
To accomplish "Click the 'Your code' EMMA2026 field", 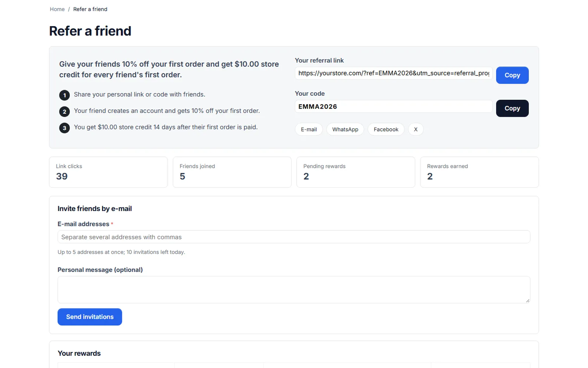I will [394, 106].
